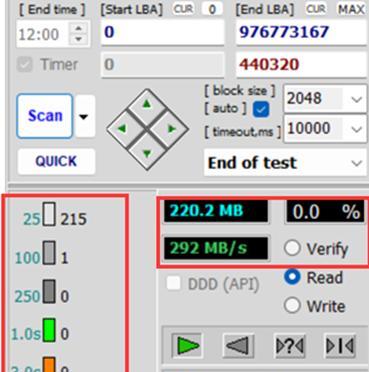Viewport: 369px width, 372px height.
Task: Toggle the block size auto checkbox
Action: pyautogui.click(x=261, y=110)
